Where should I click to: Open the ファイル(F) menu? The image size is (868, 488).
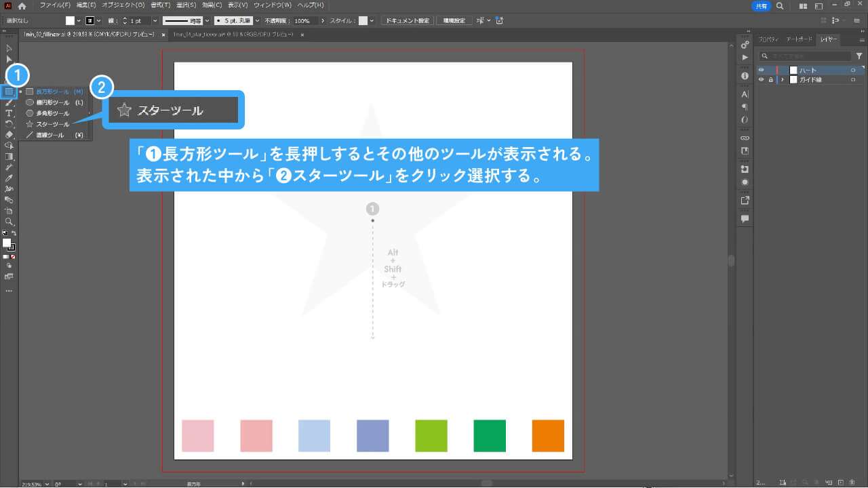coord(55,5)
